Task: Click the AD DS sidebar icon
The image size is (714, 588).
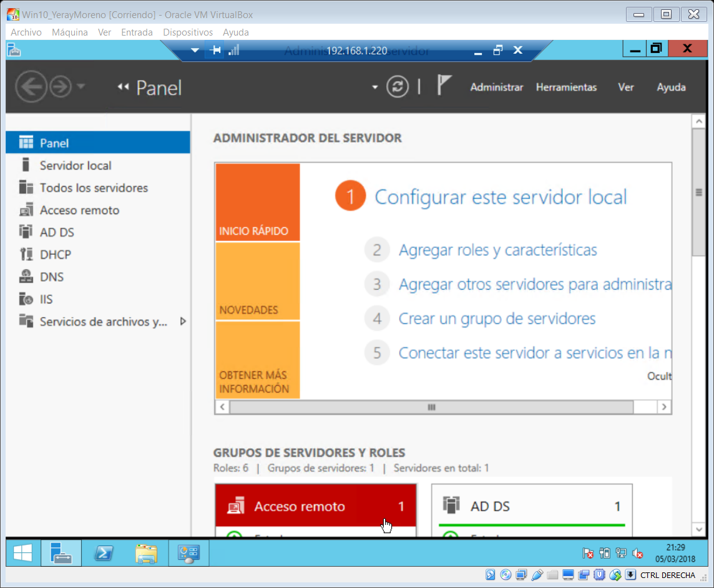Action: 26,232
